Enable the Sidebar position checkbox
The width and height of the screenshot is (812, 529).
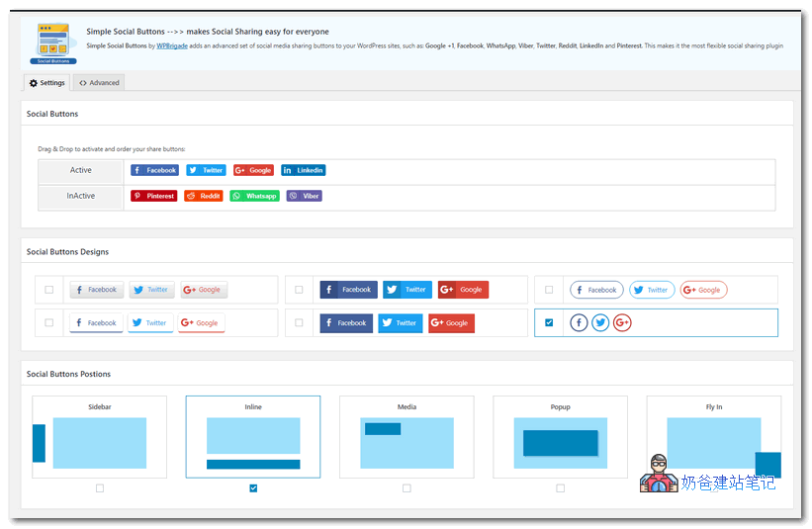100,488
